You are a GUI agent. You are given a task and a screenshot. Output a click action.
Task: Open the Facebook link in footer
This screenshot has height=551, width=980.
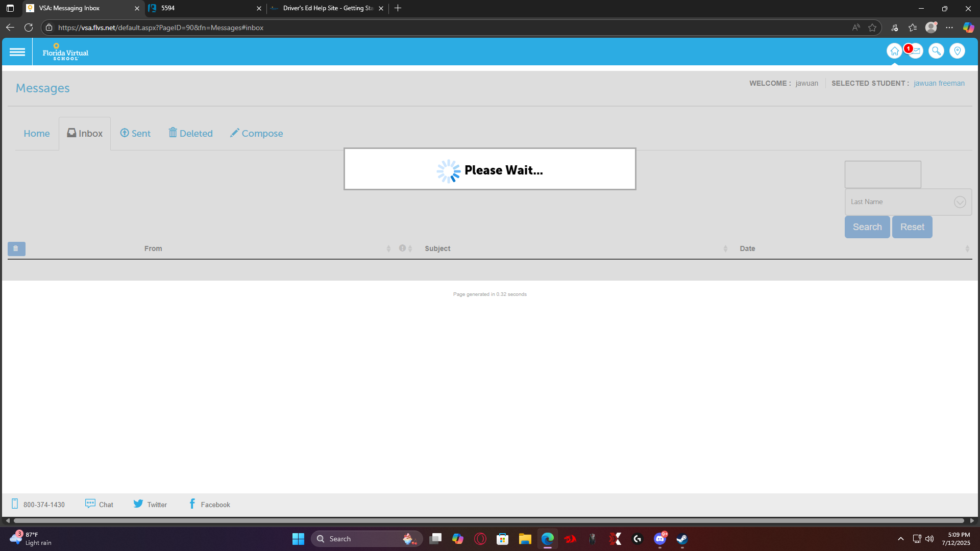(210, 504)
